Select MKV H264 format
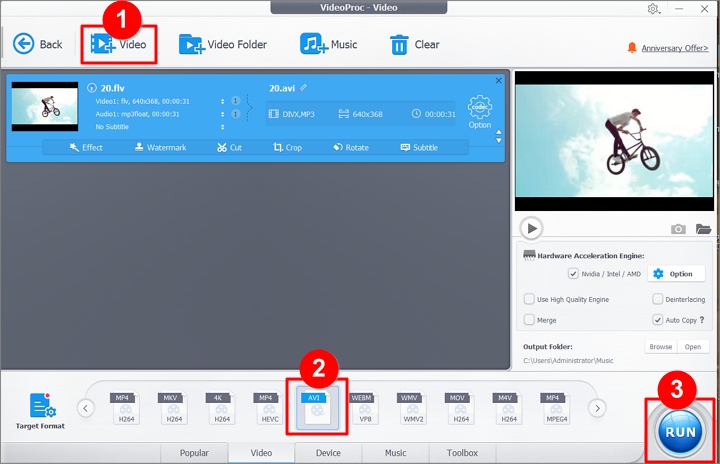 [x=173, y=408]
